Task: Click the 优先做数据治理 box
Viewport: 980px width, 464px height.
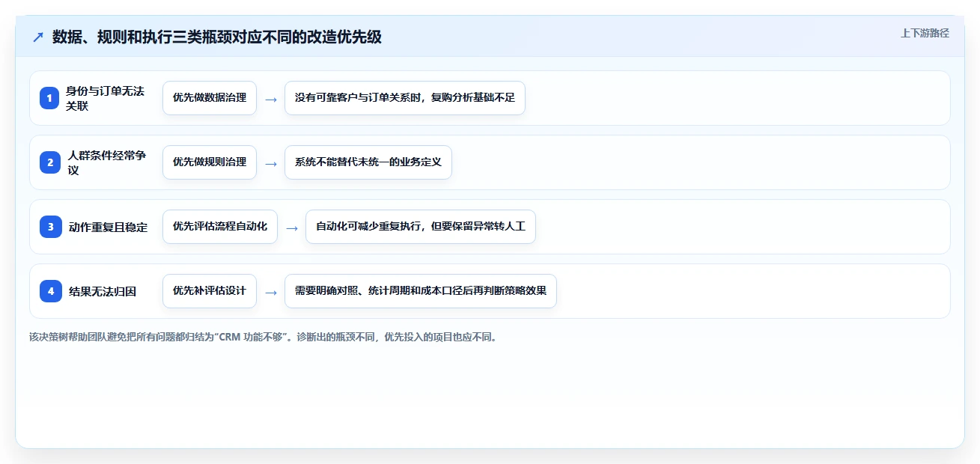Action: pos(210,98)
